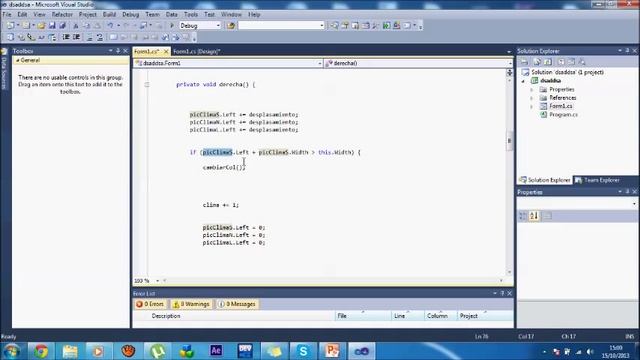Click the New Project toolbar icon
The image size is (640, 360).
[10, 26]
